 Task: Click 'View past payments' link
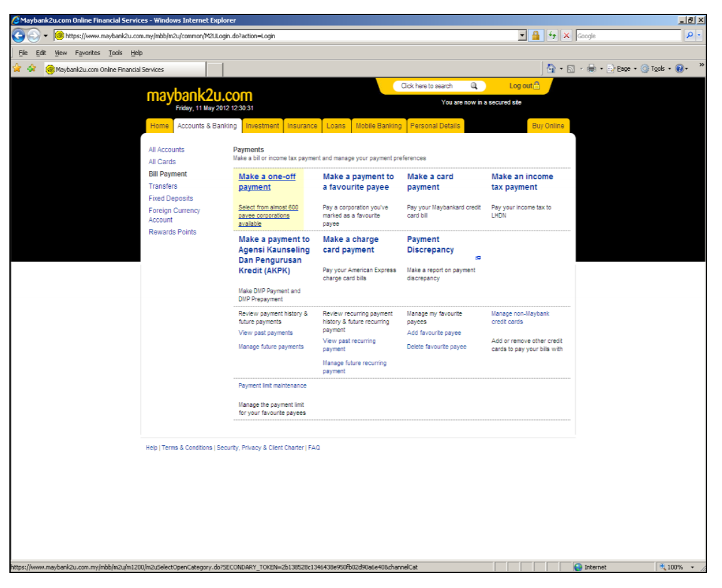click(265, 333)
